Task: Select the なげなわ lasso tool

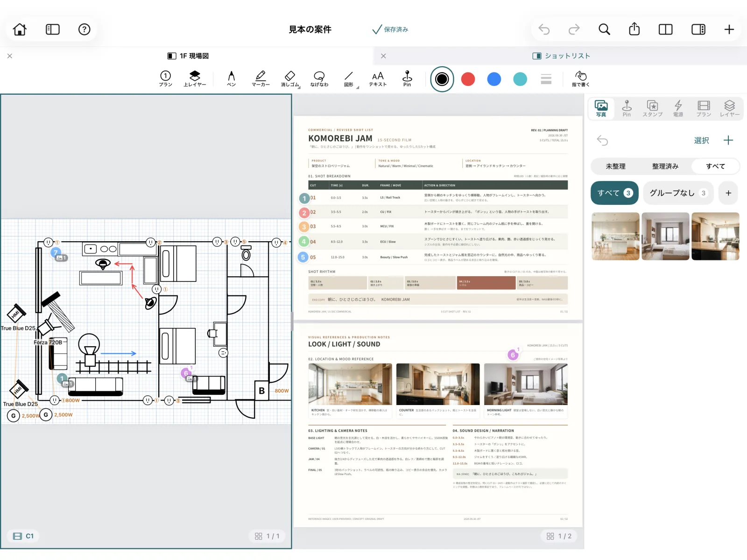Action: (x=319, y=78)
